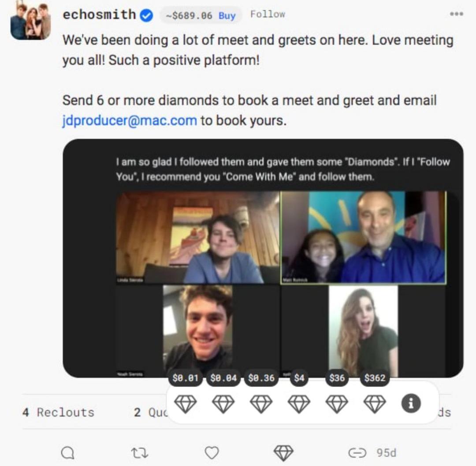
Task: Send the $362 diamond tip
Action: [x=375, y=403]
